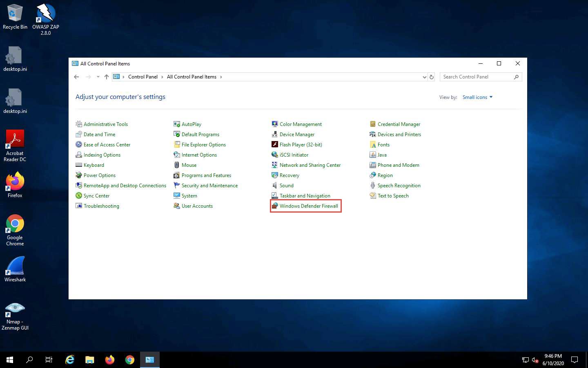Select Nmap Zenmap GUI desktop shortcut
The width and height of the screenshot is (588, 368).
[x=15, y=316]
